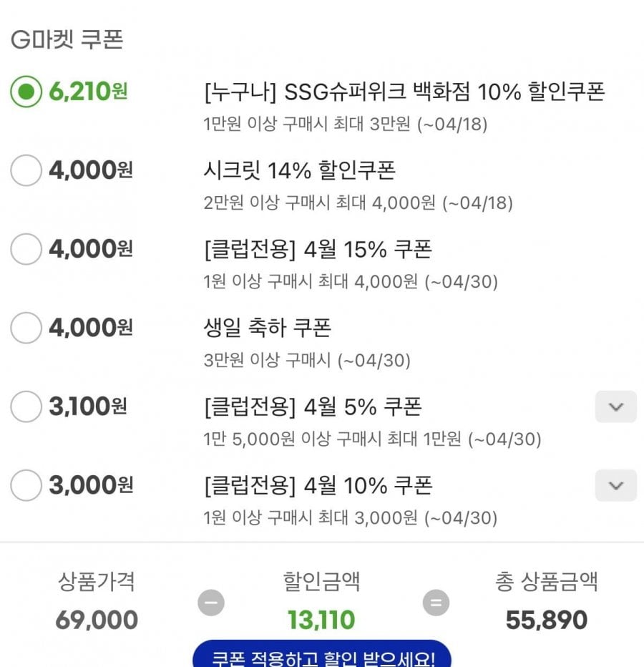
Task: Choose the 클럽전용 4월 10% 쿠폰 radio
Action: pos(26,486)
